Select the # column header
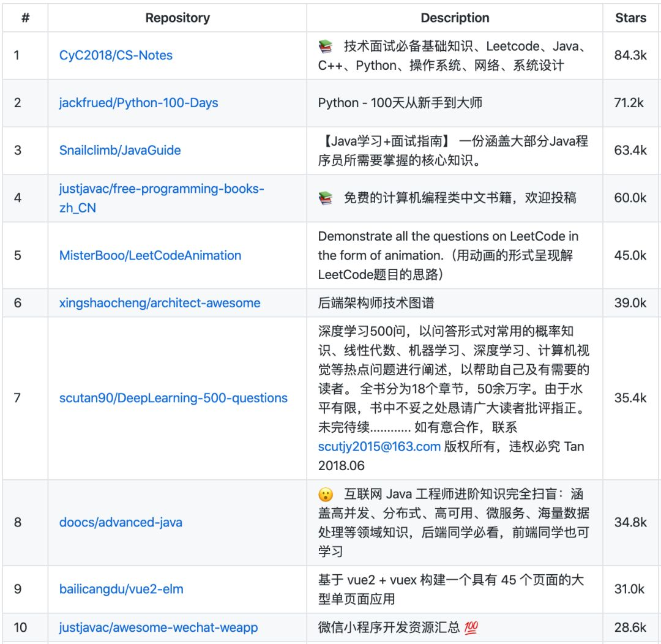661x644 pixels. point(25,18)
